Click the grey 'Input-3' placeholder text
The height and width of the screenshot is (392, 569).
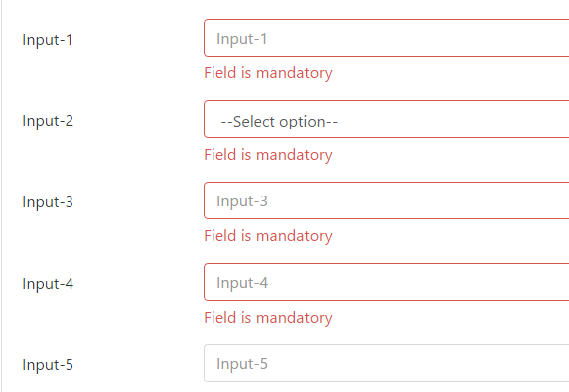pyautogui.click(x=242, y=201)
